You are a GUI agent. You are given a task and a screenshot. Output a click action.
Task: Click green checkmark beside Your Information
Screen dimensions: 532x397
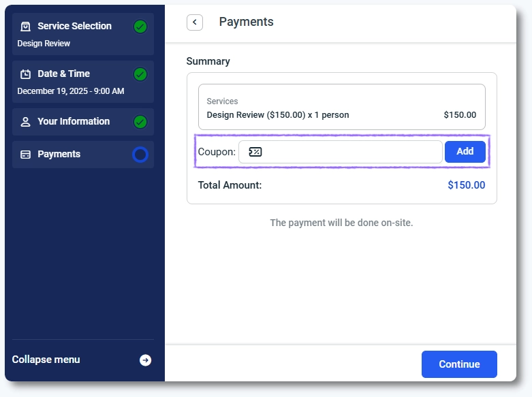pyautogui.click(x=140, y=122)
